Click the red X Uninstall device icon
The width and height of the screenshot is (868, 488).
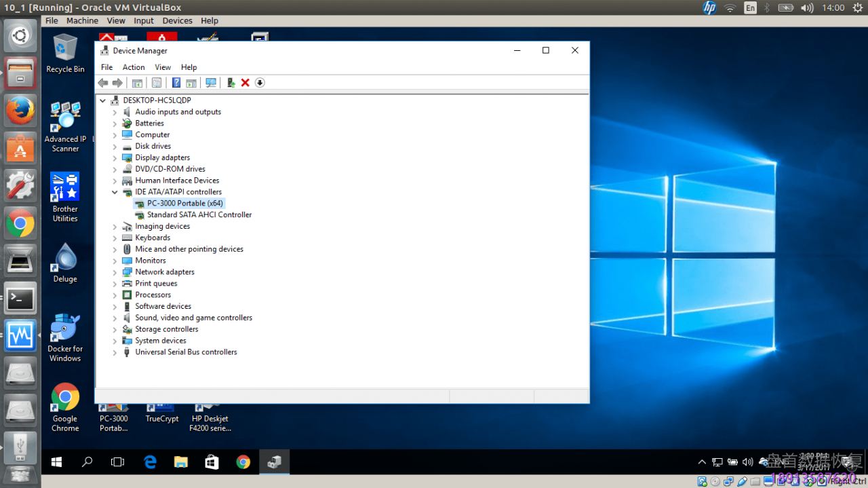pos(245,83)
